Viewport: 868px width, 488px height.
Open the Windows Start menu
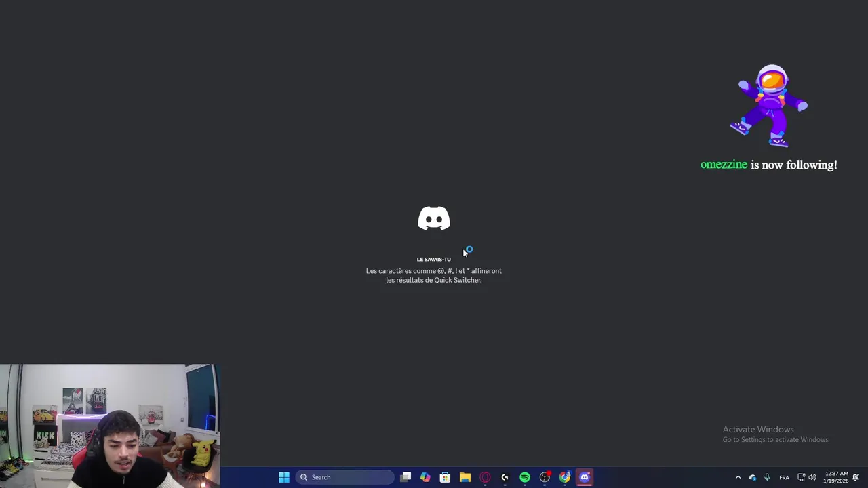tap(284, 477)
